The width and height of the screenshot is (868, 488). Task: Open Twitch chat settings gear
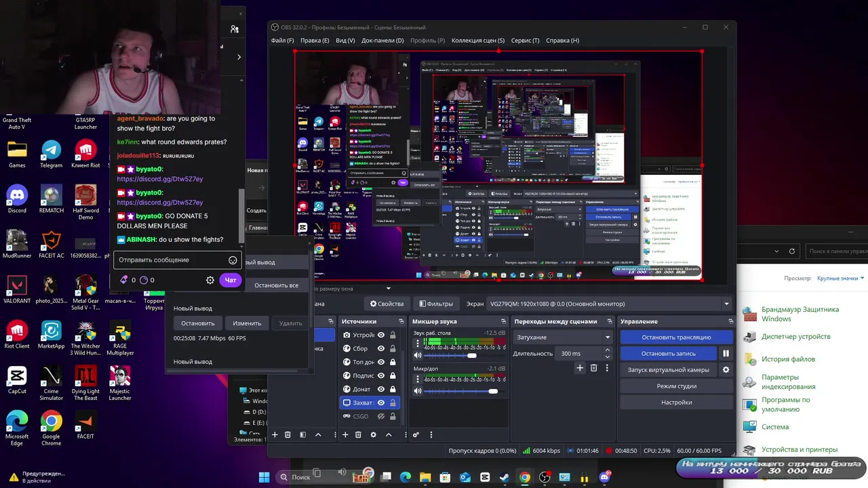click(210, 280)
